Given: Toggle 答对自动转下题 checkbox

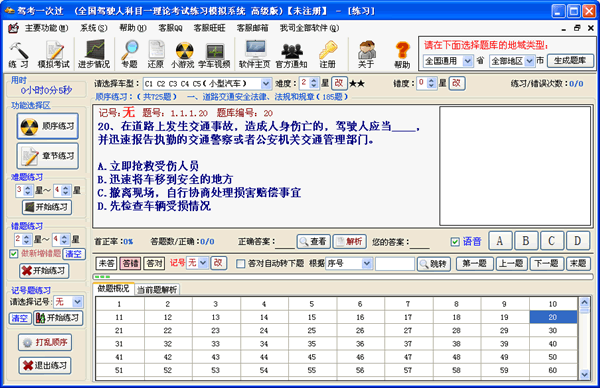Looking at the screenshot, I should click(x=241, y=264).
